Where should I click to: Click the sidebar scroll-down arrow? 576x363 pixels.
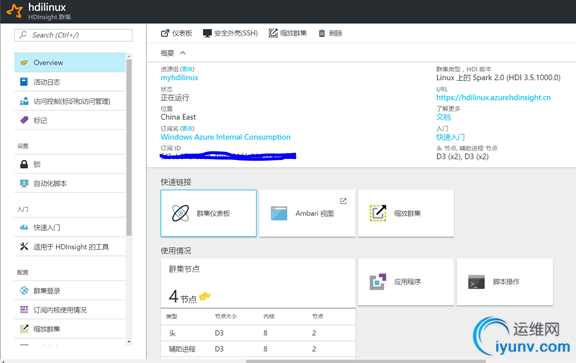129,342
